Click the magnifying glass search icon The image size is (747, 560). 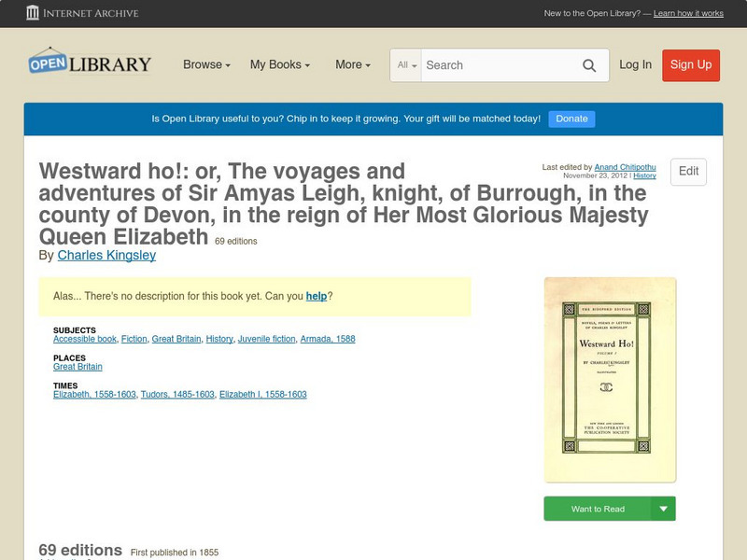click(589, 65)
